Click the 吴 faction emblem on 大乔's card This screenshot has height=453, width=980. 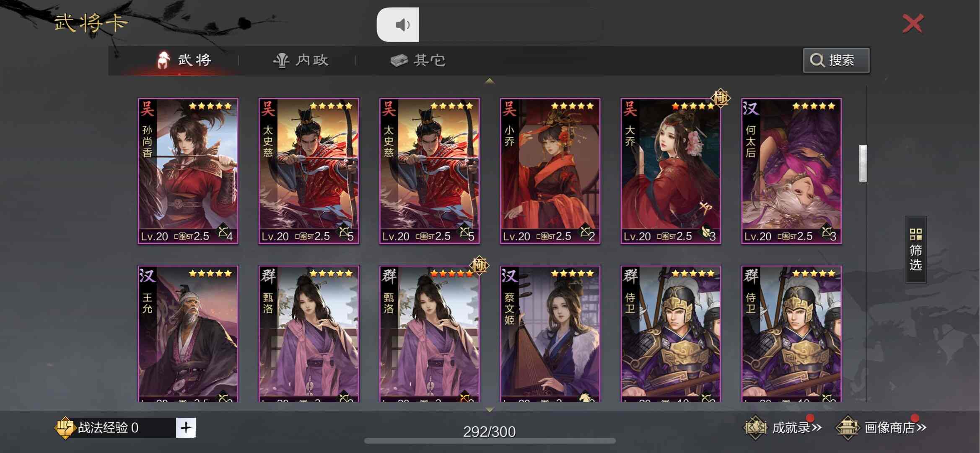tap(630, 108)
